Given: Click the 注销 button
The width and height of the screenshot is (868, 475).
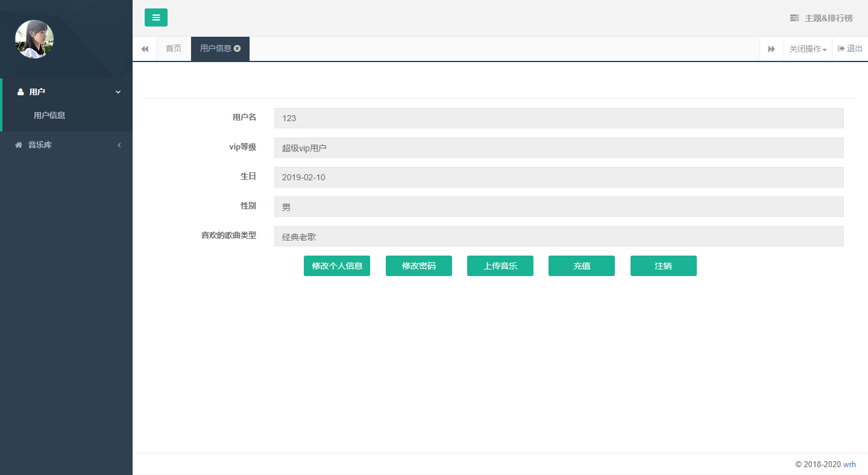Looking at the screenshot, I should (x=664, y=266).
